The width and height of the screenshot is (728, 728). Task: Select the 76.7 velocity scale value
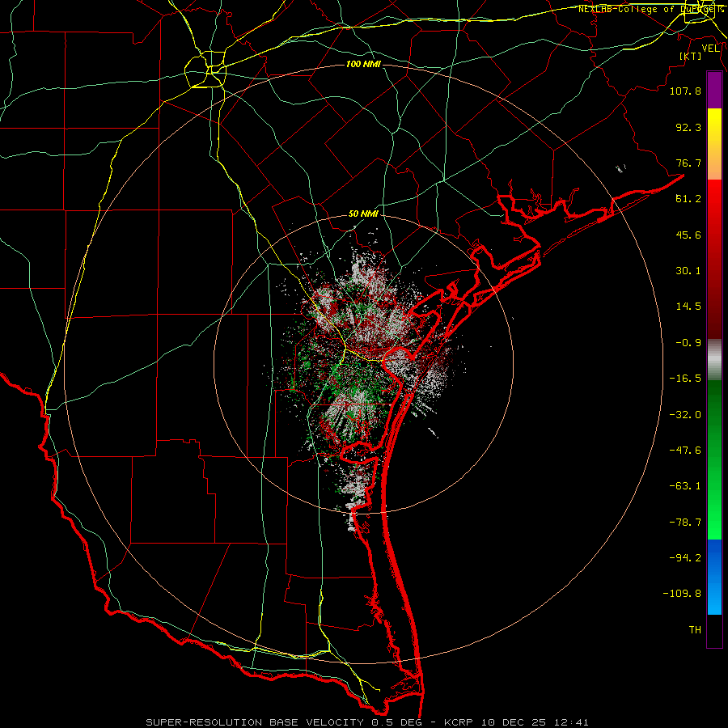(x=688, y=163)
